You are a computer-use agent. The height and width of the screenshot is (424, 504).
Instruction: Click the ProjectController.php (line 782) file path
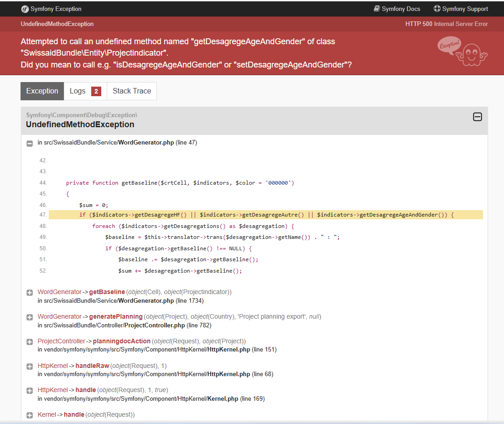click(125, 326)
